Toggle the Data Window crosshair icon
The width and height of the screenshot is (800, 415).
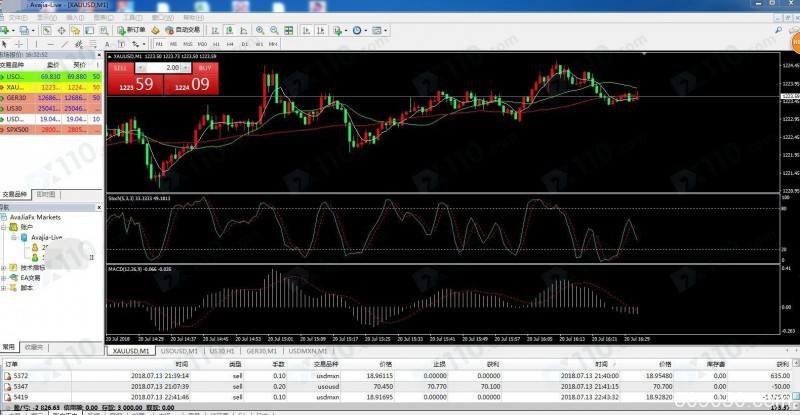pyautogui.click(x=61, y=30)
